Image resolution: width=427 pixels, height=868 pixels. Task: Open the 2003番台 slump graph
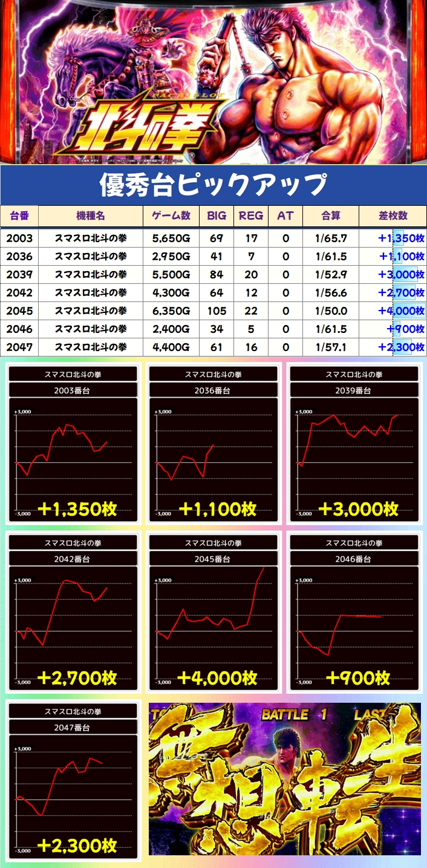73,460
